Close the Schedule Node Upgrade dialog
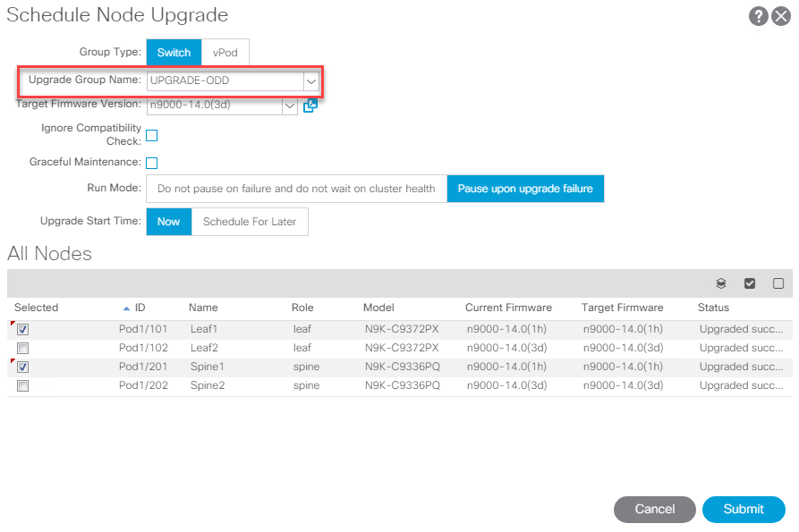 click(x=780, y=15)
